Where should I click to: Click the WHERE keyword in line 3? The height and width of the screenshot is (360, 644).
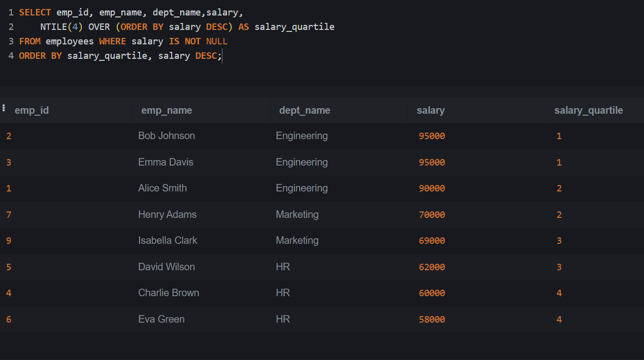(x=113, y=41)
